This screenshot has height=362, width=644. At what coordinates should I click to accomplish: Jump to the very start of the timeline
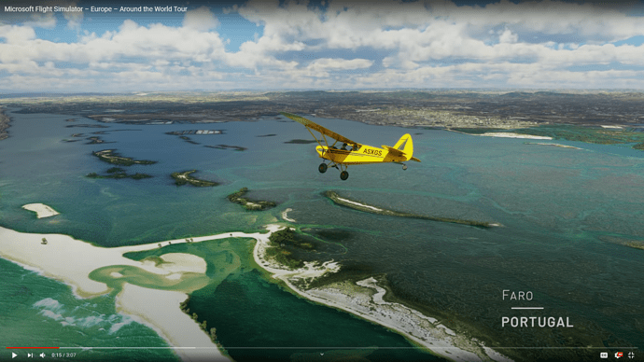tap(7, 348)
